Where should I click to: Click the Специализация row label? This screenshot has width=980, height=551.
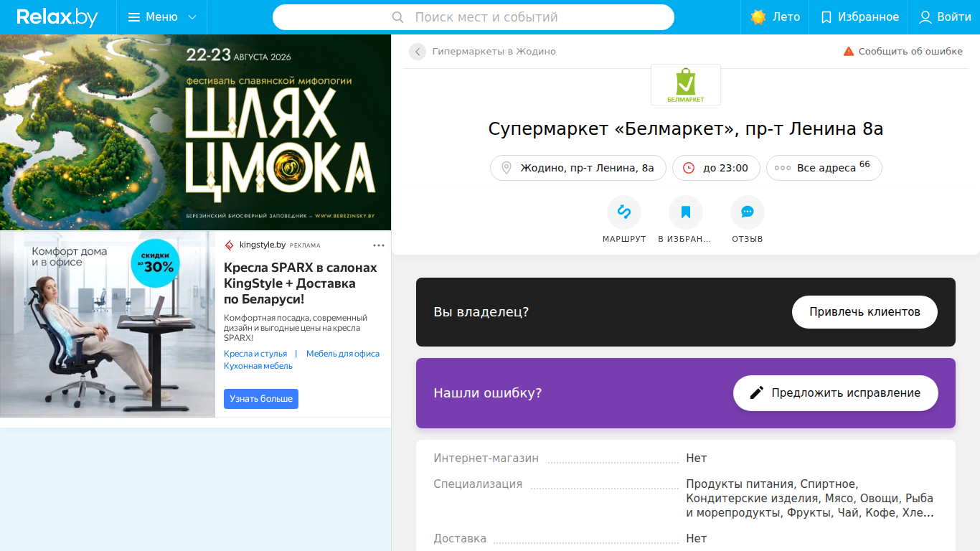coord(478,484)
